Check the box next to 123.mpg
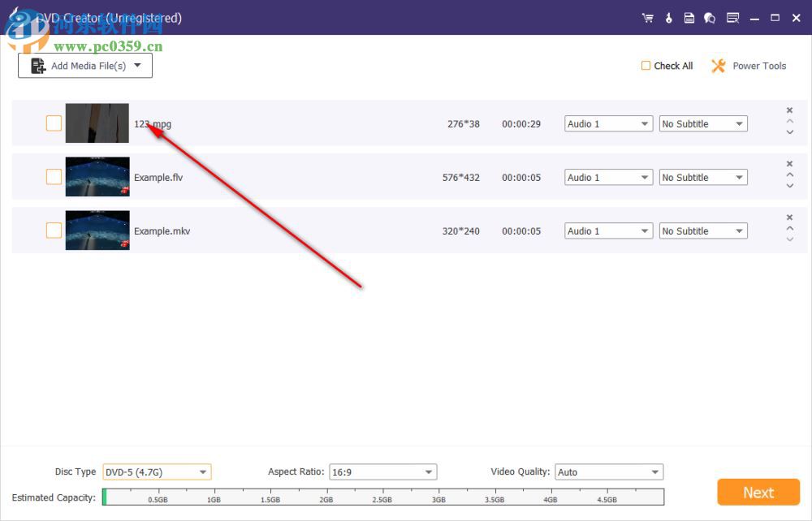The width and height of the screenshot is (812, 521). click(x=54, y=123)
